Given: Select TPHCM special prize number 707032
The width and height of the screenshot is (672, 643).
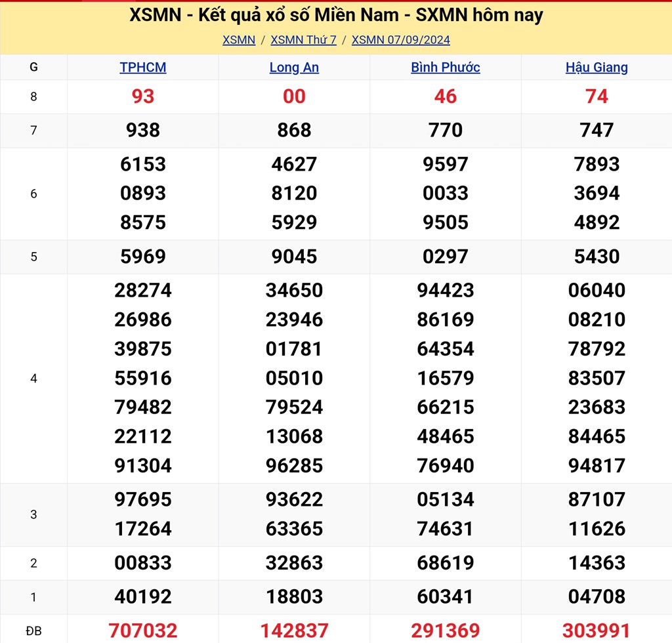Looking at the screenshot, I should (143, 631).
